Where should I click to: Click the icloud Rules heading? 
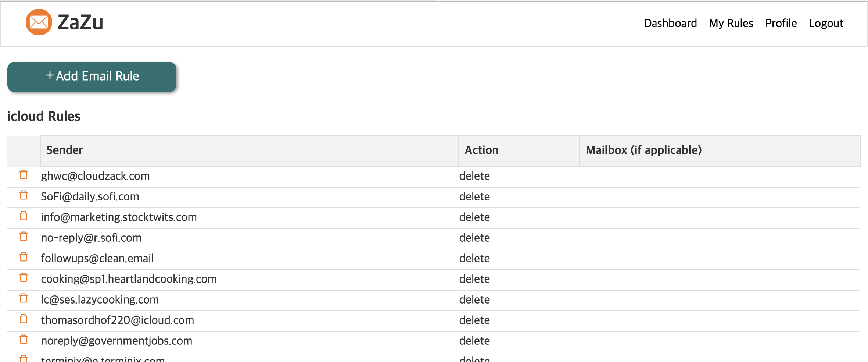pos(44,116)
